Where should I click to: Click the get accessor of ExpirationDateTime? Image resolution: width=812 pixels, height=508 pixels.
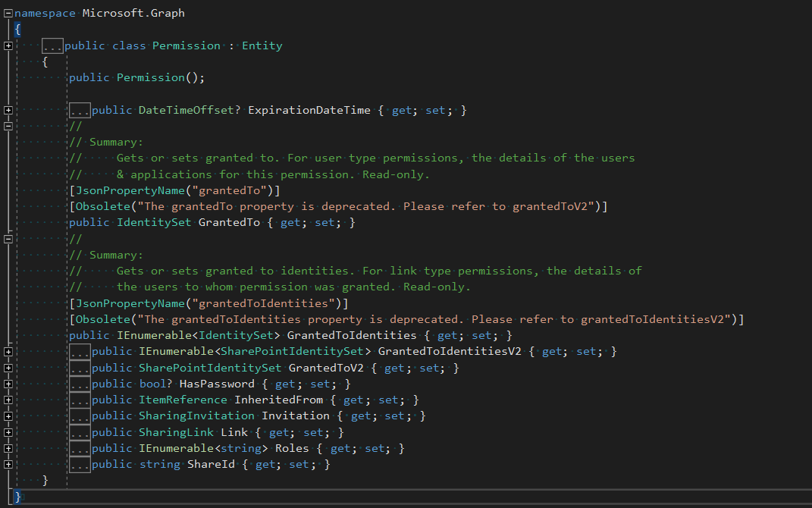pyautogui.click(x=402, y=110)
